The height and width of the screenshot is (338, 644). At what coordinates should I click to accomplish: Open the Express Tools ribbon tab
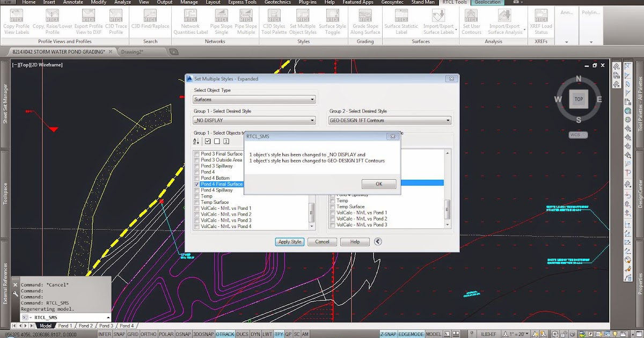click(241, 2)
